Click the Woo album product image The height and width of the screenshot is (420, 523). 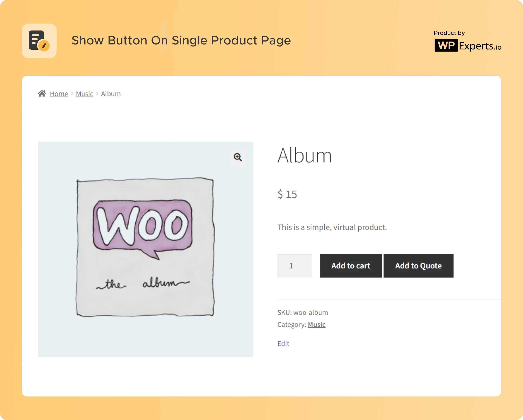(146, 249)
